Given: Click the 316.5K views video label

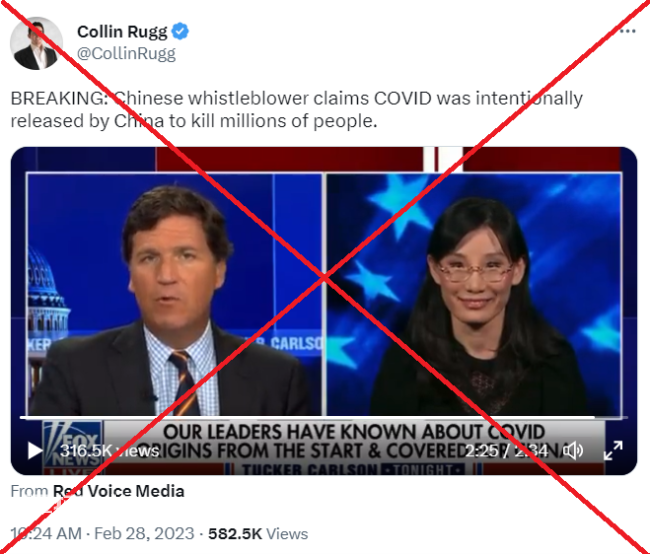Looking at the screenshot, I should tap(110, 451).
